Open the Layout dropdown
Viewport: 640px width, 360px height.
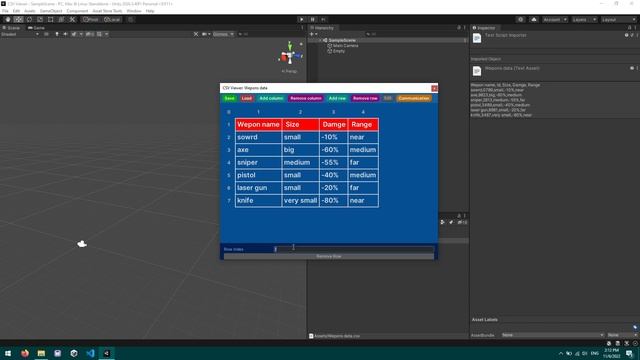click(x=618, y=20)
